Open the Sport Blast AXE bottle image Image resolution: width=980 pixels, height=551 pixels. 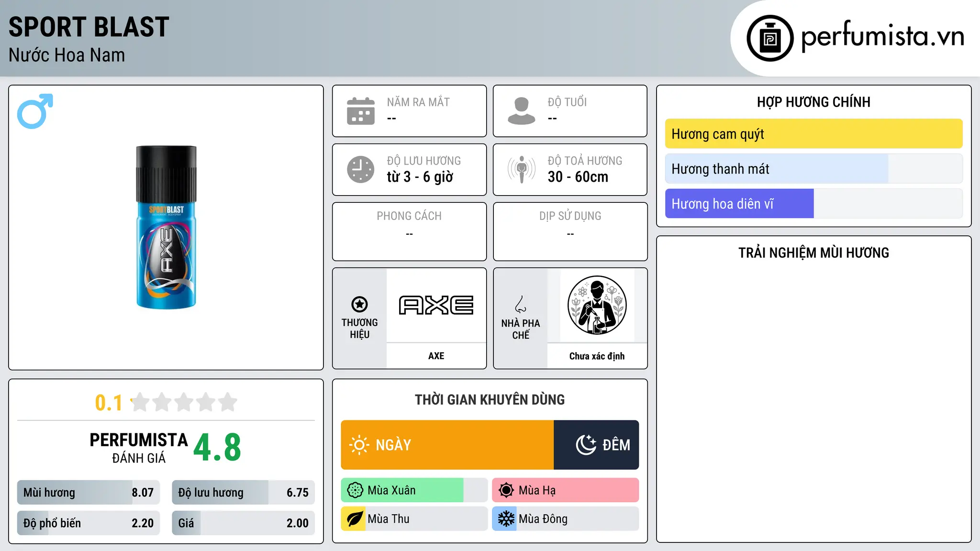click(166, 227)
